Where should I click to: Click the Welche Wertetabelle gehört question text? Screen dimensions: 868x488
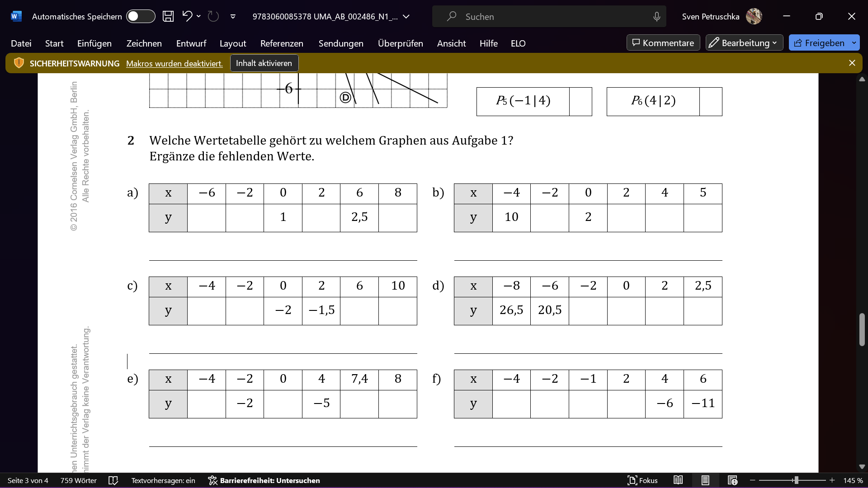click(x=331, y=141)
